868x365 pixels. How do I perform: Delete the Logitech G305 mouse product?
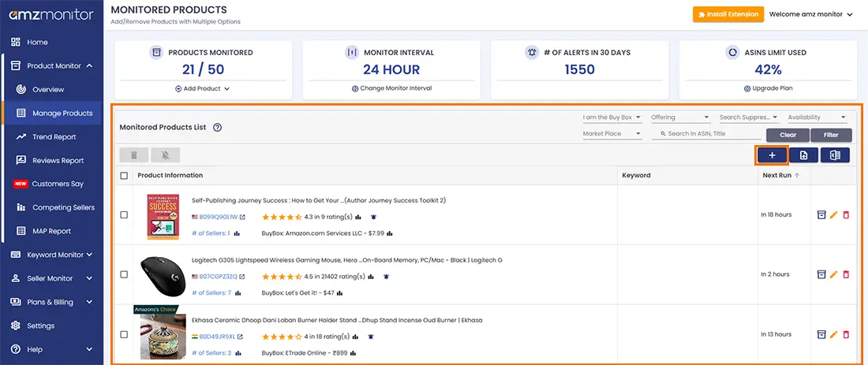point(846,274)
